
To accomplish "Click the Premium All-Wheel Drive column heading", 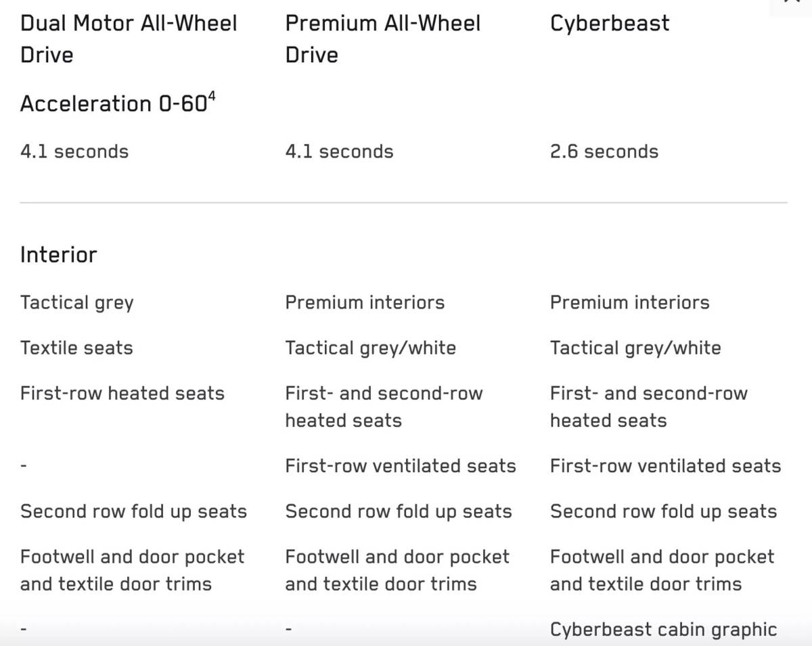I will tap(382, 39).
